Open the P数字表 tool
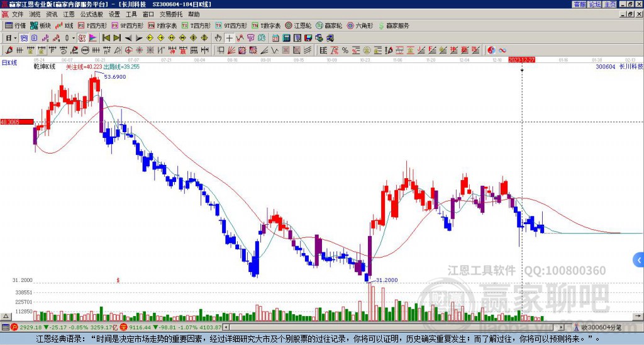The image size is (644, 345). [x=162, y=25]
